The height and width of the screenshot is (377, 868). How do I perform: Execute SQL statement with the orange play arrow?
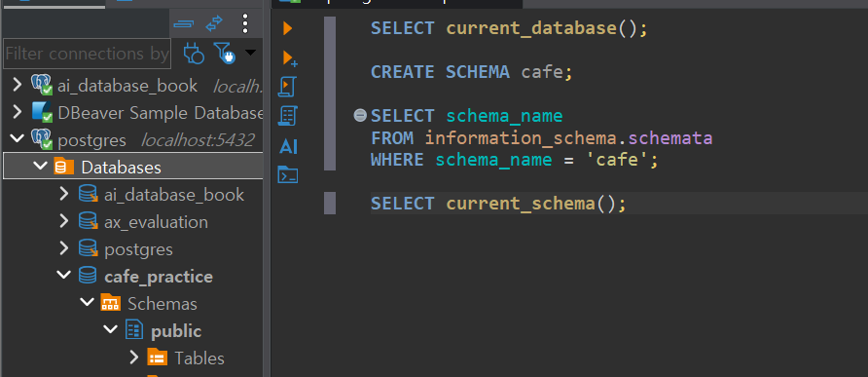287,27
